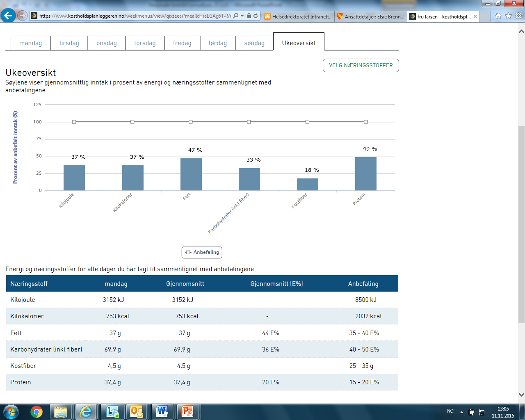Open the Windows Start menu
The image size is (525, 420).
coord(11,411)
